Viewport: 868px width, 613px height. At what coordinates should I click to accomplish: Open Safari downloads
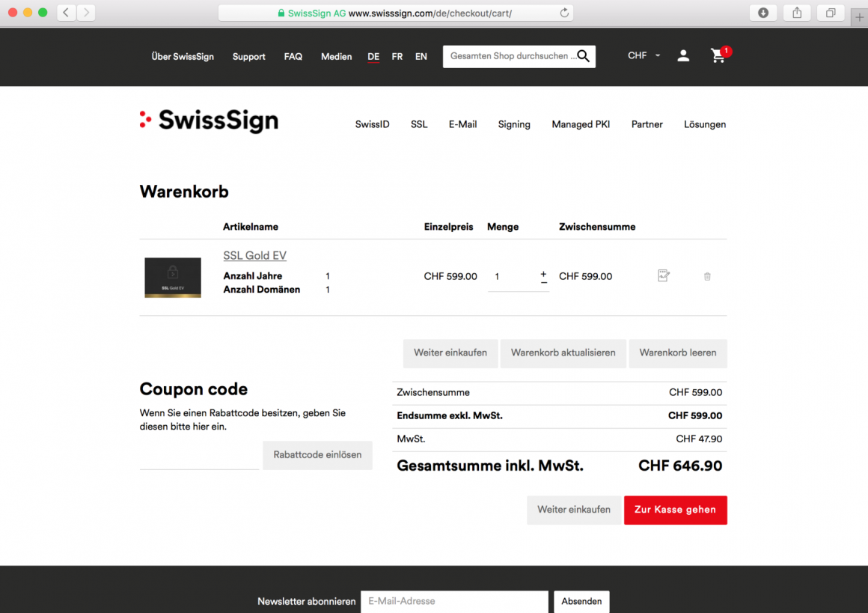[x=762, y=13]
